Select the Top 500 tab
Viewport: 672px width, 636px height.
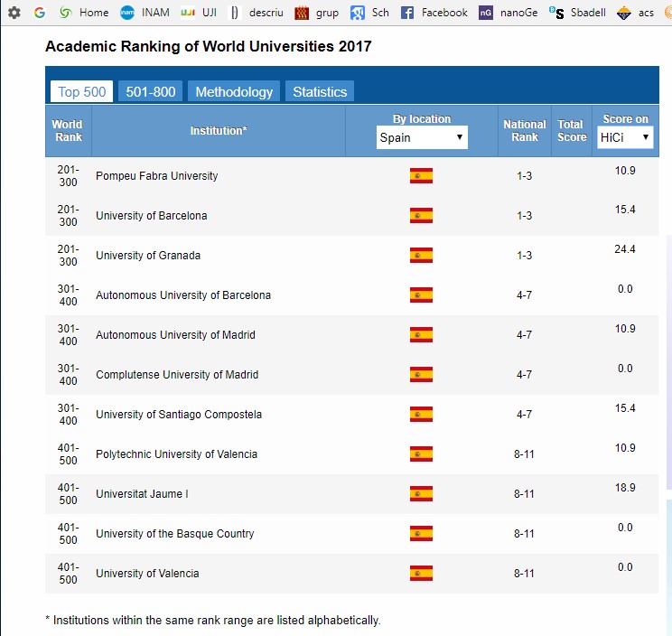[x=81, y=91]
